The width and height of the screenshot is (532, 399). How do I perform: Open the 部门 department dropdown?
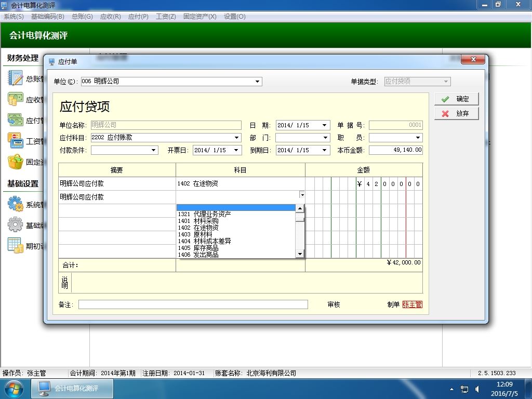(325, 137)
